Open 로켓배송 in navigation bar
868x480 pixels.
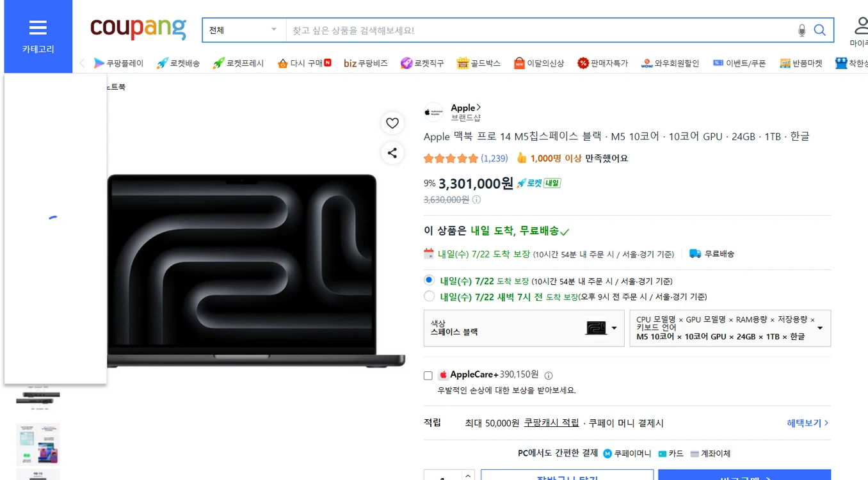(x=179, y=63)
